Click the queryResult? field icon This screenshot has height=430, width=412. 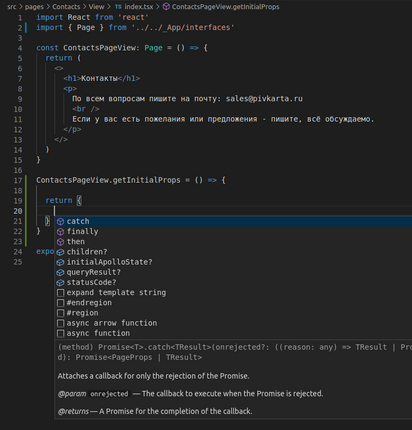60,272
